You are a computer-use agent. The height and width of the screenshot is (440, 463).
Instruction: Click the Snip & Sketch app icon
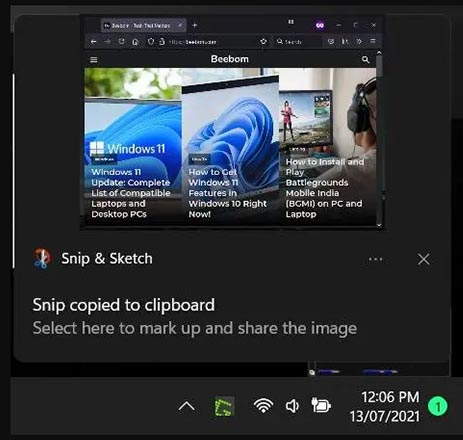42,258
